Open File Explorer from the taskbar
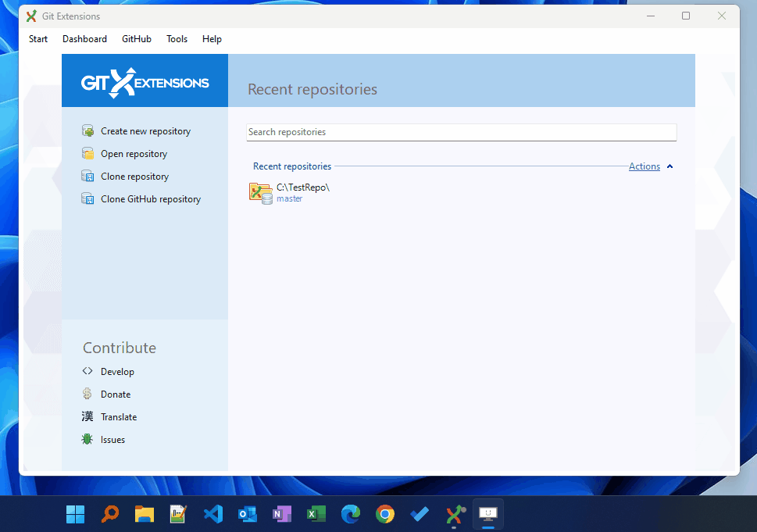The width and height of the screenshot is (757, 532). (145, 515)
